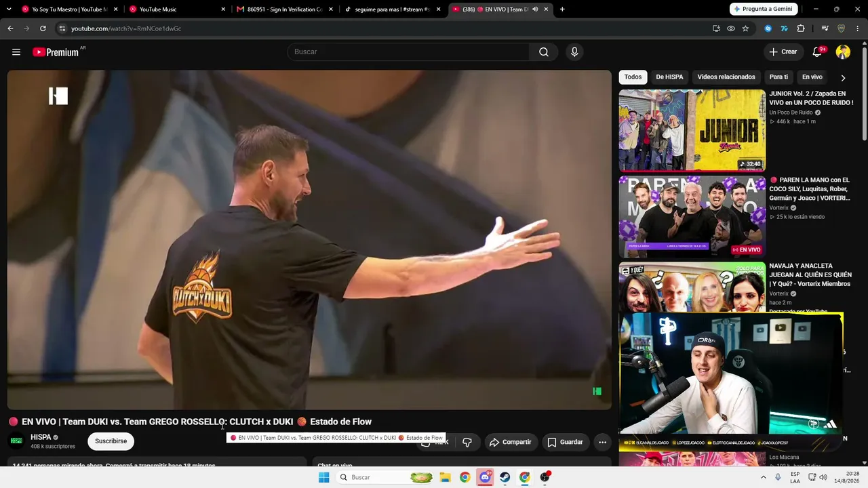Click the cast/install icon in address bar
Screen dimensions: 868x488
point(716,28)
